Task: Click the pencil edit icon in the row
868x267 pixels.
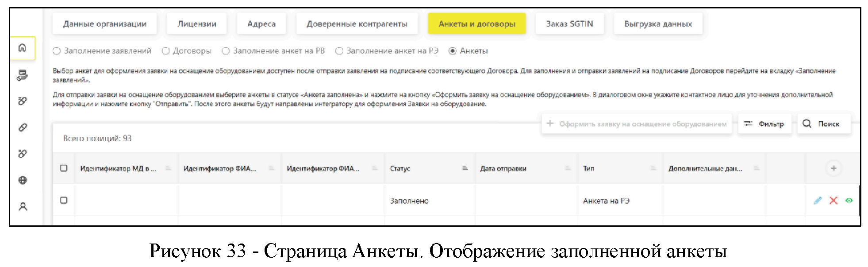Action: [818, 201]
